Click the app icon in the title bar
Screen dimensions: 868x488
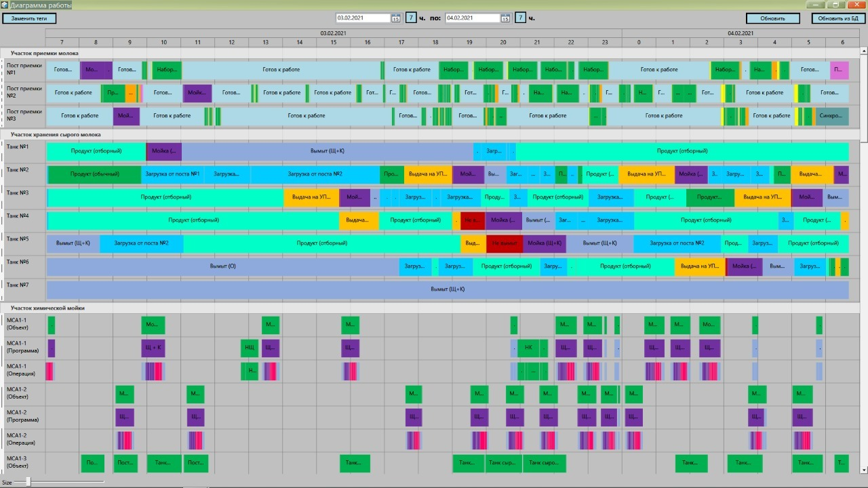5,5
